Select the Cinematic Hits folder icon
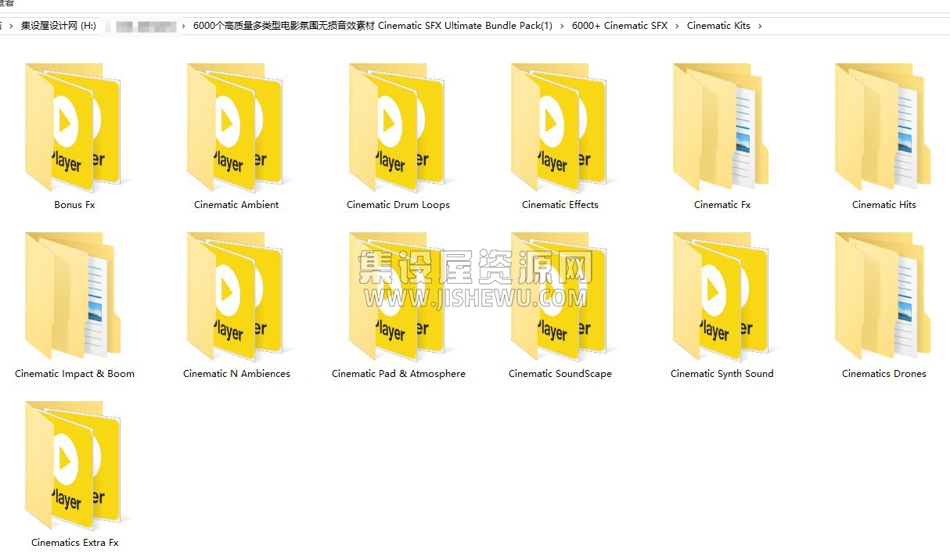 883,128
